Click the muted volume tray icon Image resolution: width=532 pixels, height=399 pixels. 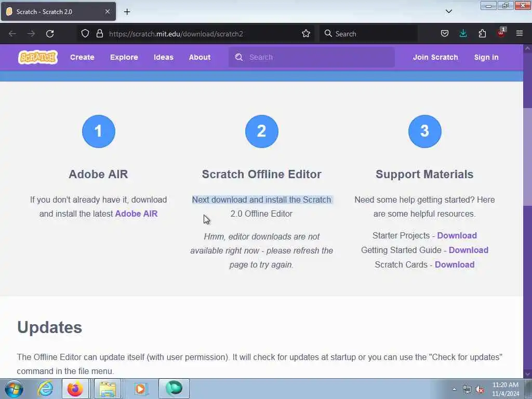pos(480,390)
